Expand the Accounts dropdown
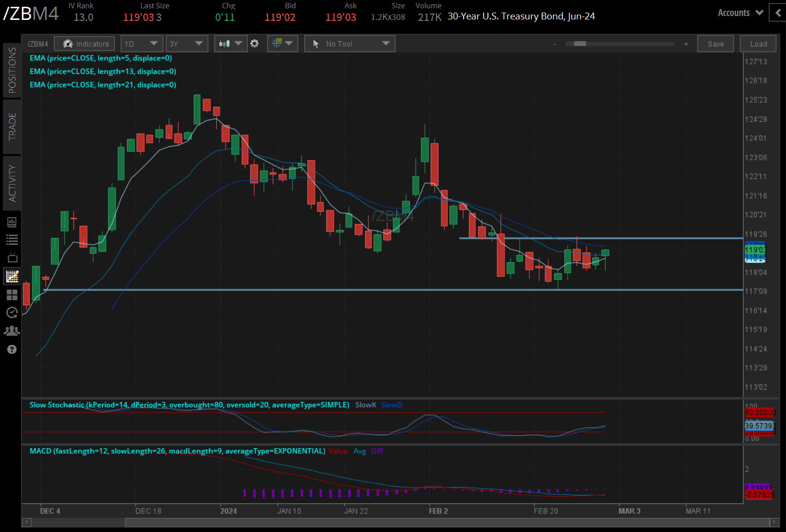Image resolution: width=786 pixels, height=532 pixels. pos(740,13)
